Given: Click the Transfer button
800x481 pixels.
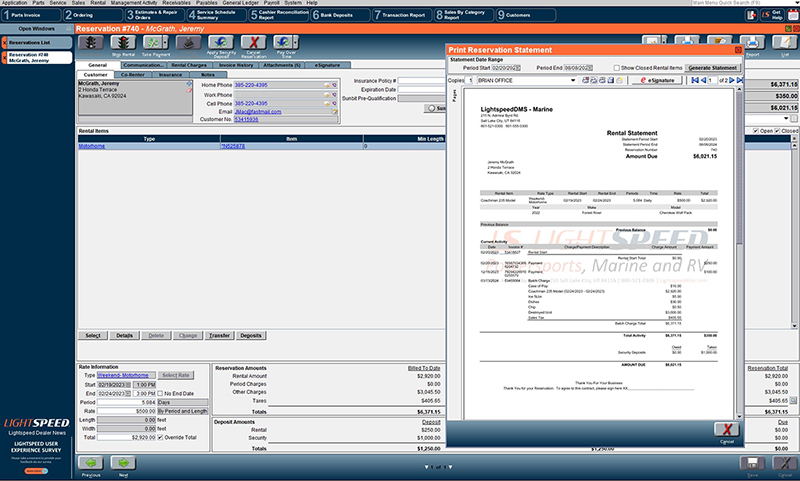Looking at the screenshot, I should [219, 336].
